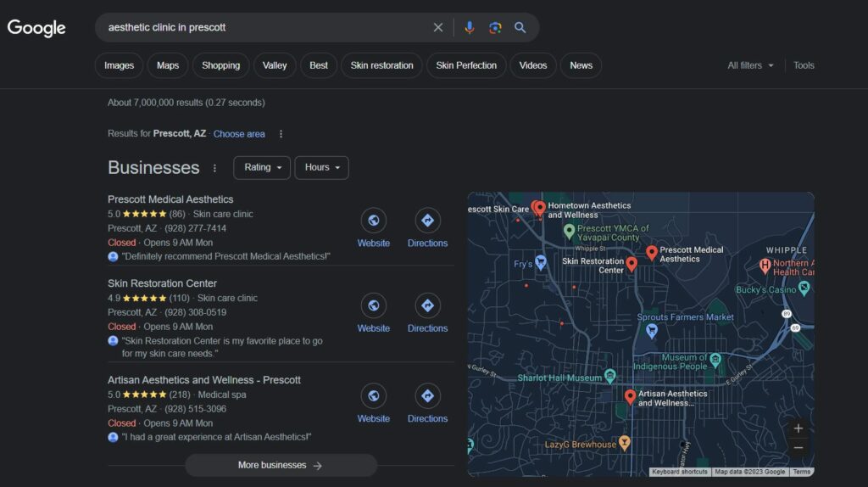Image resolution: width=868 pixels, height=487 pixels.
Task: Click the Museum of Indigenous People marker
Action: coord(715,361)
